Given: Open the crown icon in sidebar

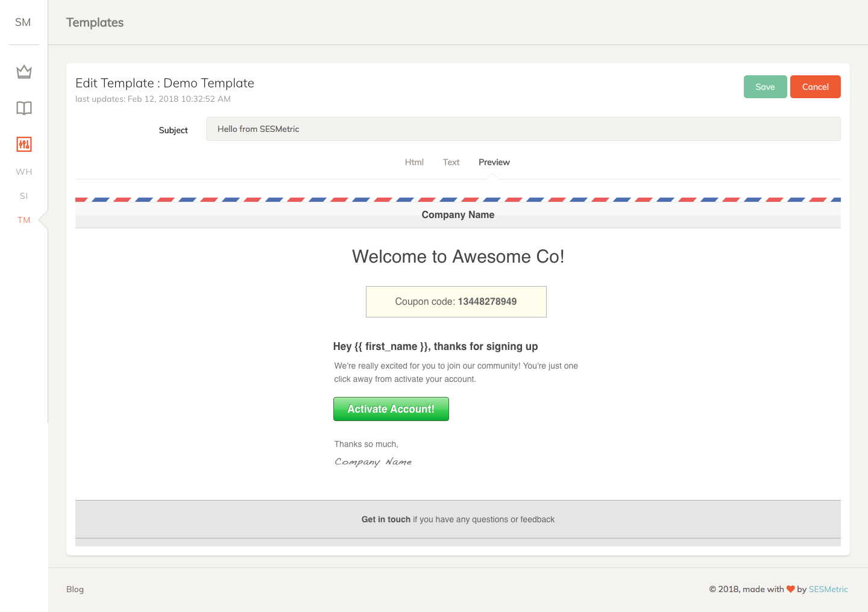Looking at the screenshot, I should pos(24,72).
